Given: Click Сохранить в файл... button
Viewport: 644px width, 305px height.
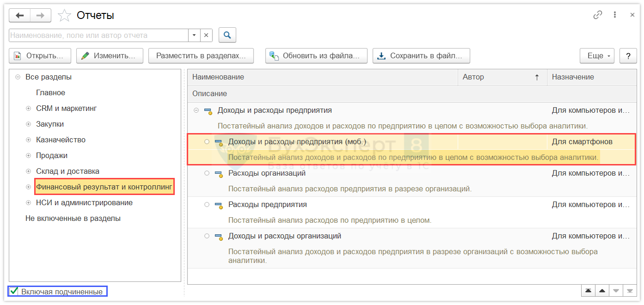Looking at the screenshot, I should pyautogui.click(x=421, y=56).
